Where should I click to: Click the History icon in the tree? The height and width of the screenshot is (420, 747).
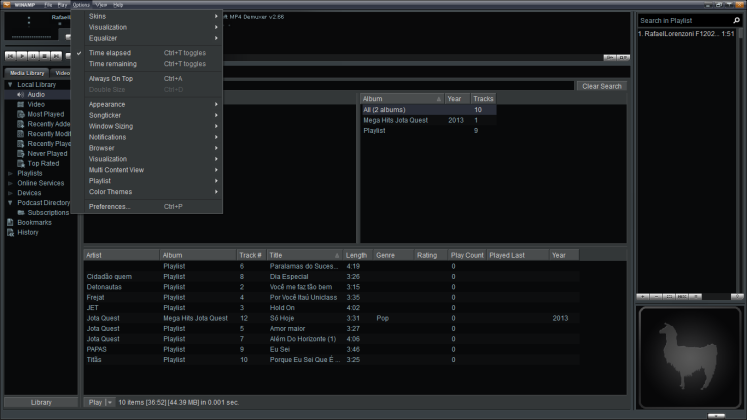point(10,232)
